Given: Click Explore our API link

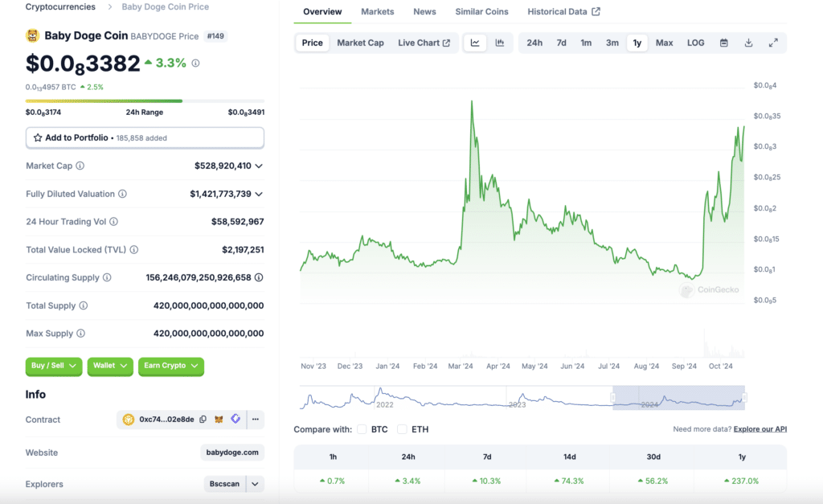Looking at the screenshot, I should click(x=760, y=429).
